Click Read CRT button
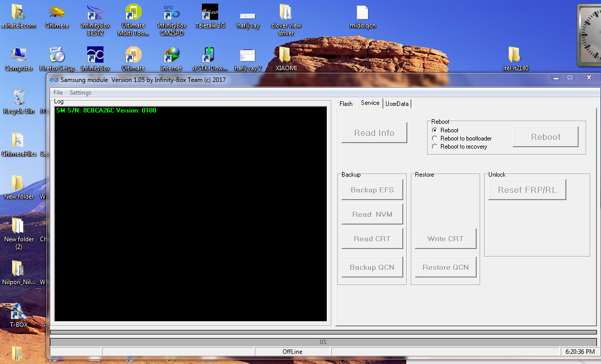This screenshot has height=364, width=601. (x=372, y=239)
